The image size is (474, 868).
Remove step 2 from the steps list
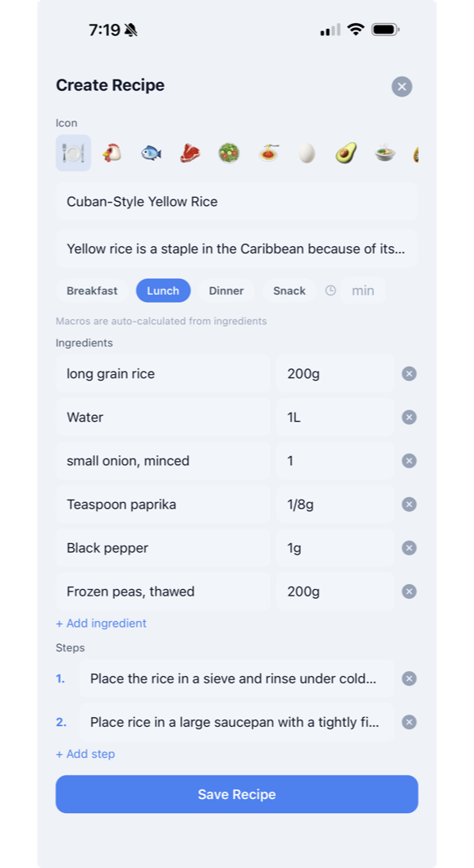pos(408,722)
